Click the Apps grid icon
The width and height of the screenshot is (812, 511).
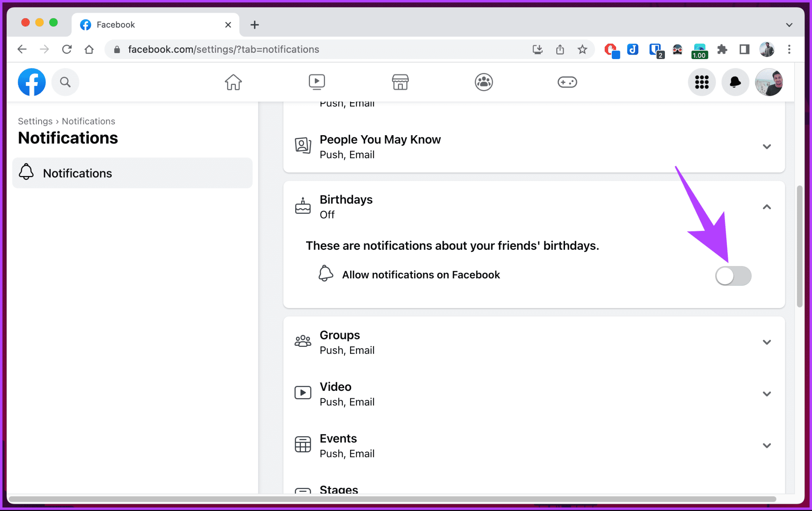point(703,82)
